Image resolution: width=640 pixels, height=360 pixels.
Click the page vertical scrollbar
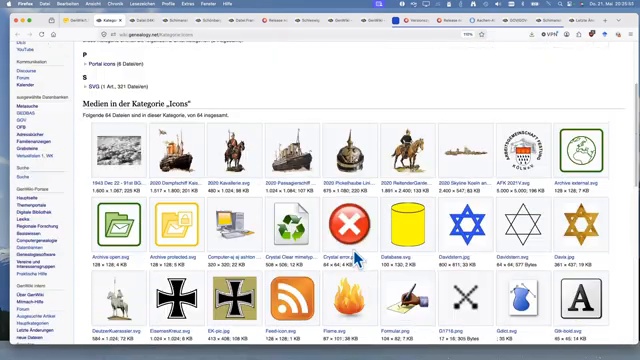tap(637, 134)
